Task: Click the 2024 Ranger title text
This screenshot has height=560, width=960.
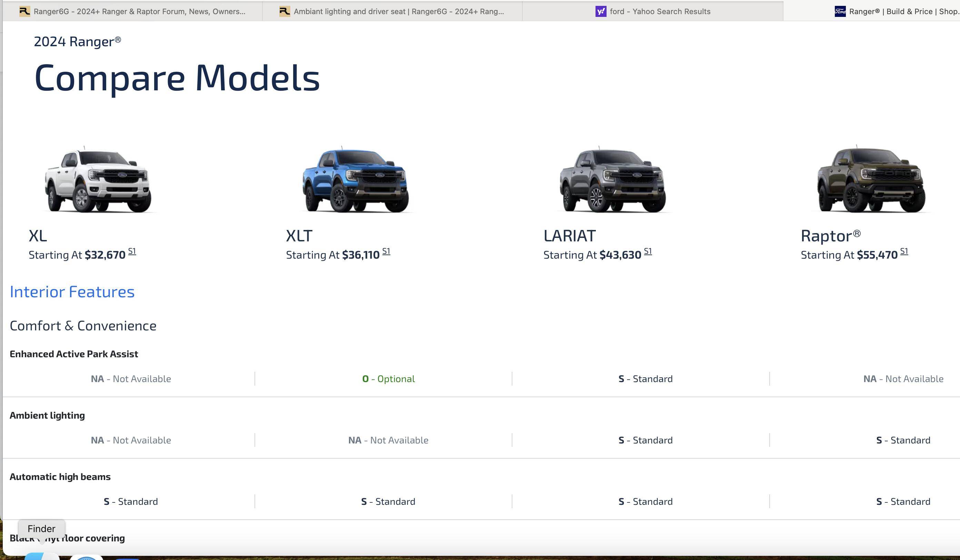Action: point(77,41)
